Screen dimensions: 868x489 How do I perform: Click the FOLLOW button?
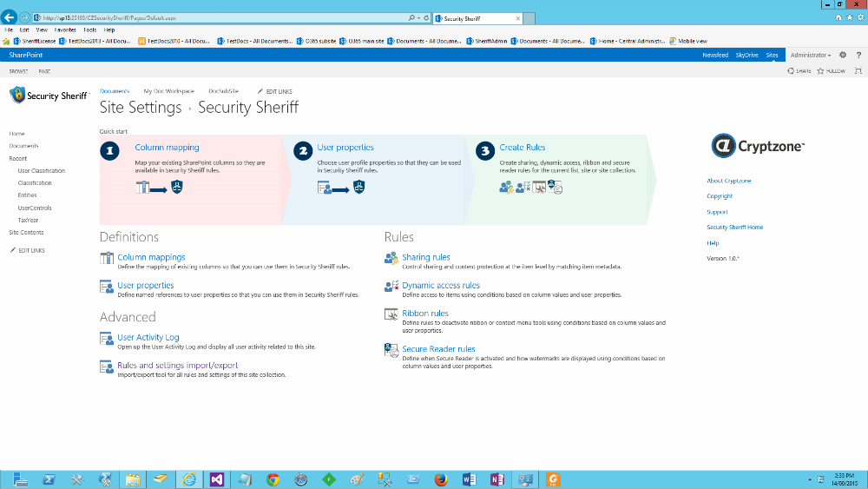tap(832, 71)
